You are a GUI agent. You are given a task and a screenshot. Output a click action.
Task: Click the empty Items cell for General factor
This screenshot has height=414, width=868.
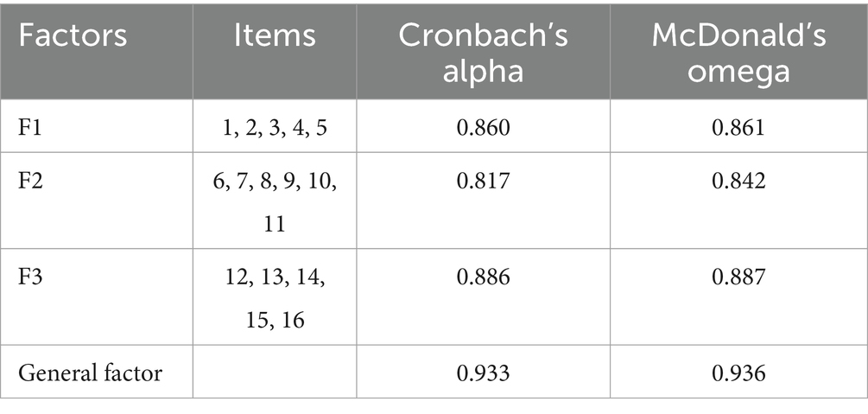(275, 373)
